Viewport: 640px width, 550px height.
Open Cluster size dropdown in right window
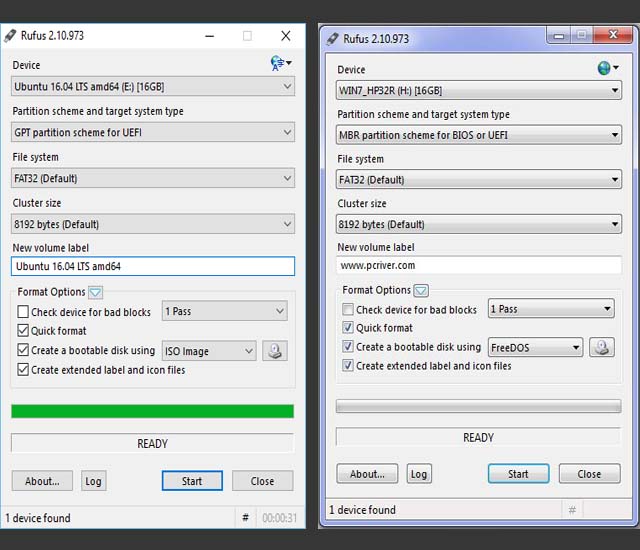479,224
